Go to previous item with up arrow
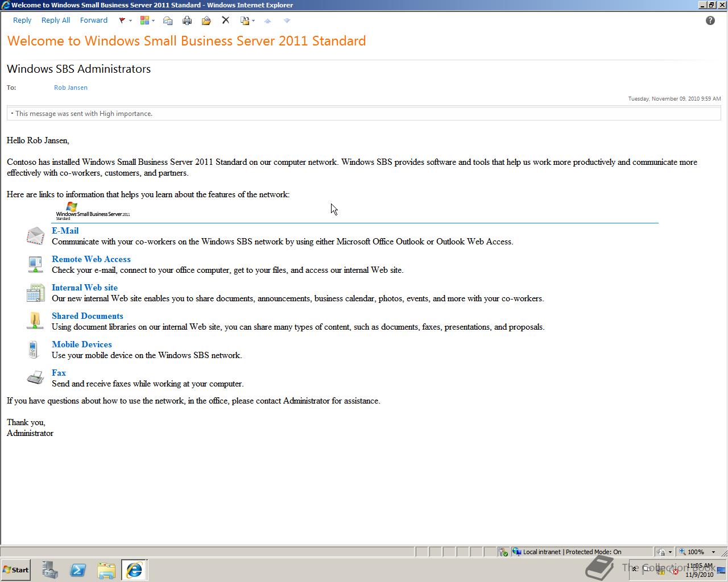Viewport: 728px width, 582px height. click(x=267, y=20)
